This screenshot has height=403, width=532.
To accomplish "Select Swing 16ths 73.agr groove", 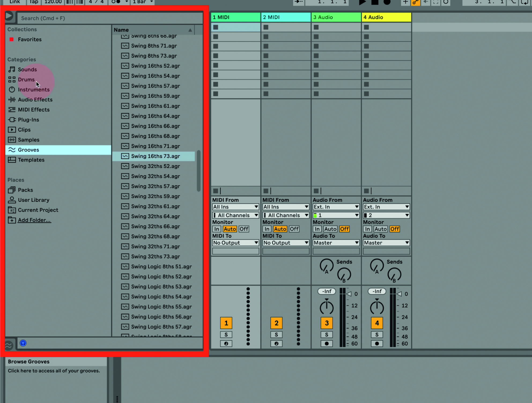I will click(x=153, y=156).
